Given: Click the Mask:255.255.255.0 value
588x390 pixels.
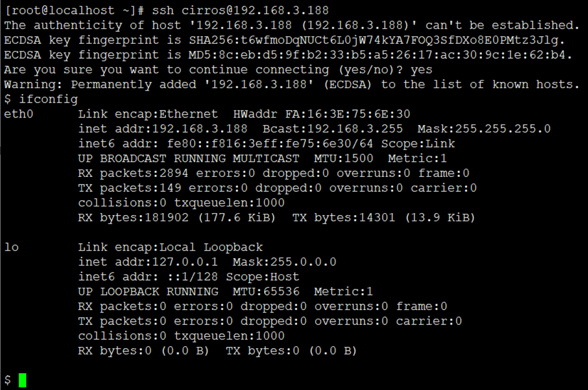Looking at the screenshot, I should pos(484,129).
